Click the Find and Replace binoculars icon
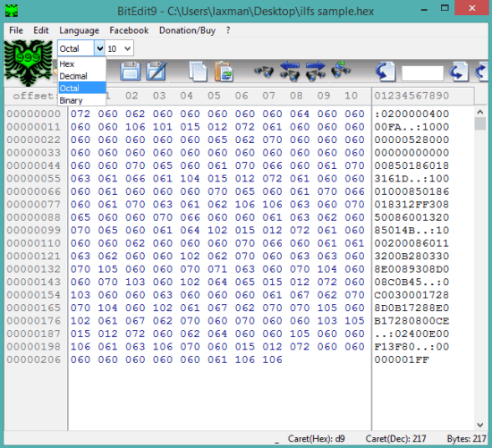 (341, 70)
